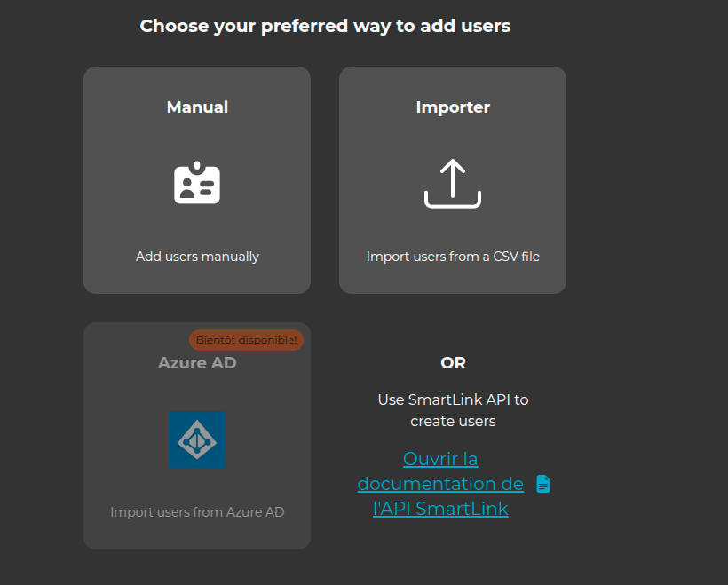Click the 'OR' separator text
Viewport: 728px width, 585px height.
pyautogui.click(x=453, y=362)
